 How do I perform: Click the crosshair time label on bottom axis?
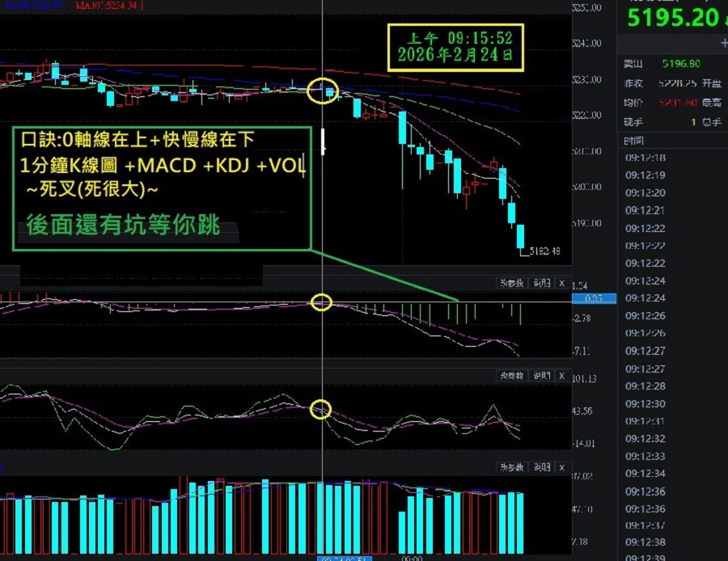click(344, 559)
